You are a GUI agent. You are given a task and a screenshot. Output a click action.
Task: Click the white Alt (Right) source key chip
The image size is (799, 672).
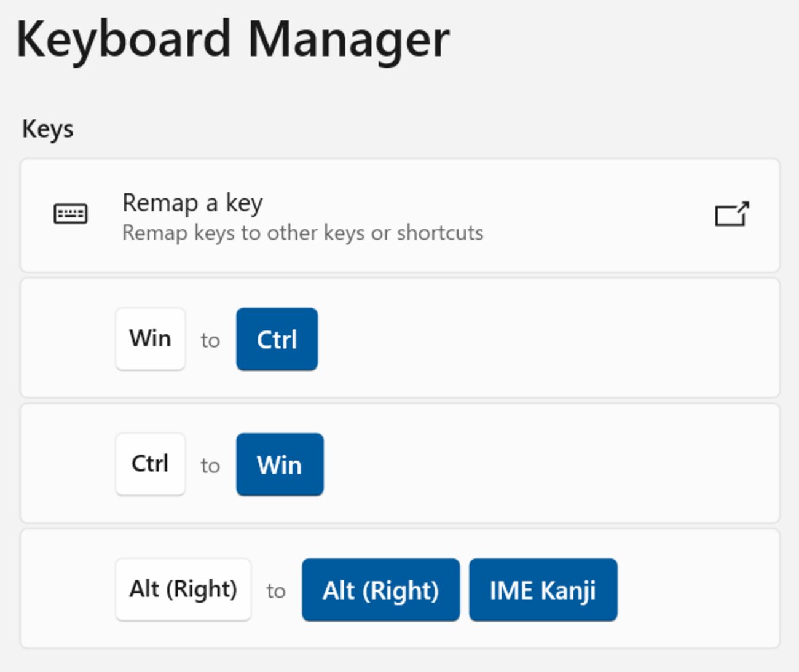point(183,590)
